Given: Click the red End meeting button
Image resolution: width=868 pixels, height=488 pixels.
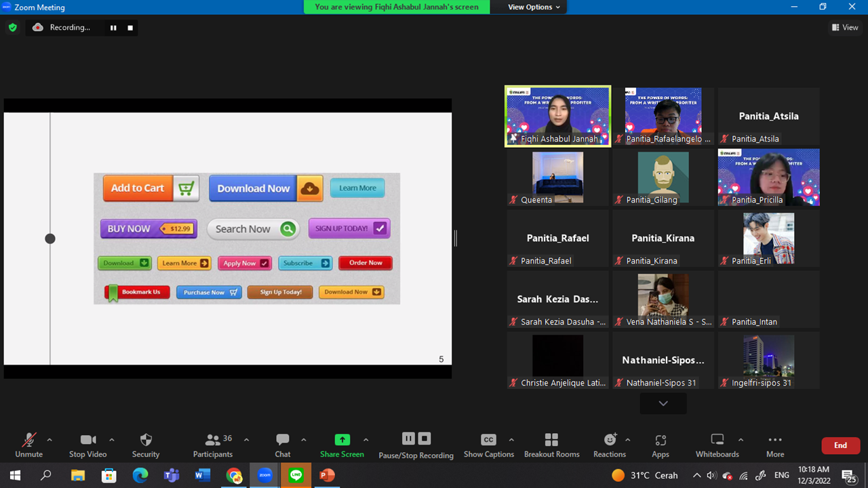Looking at the screenshot, I should tap(840, 445).
